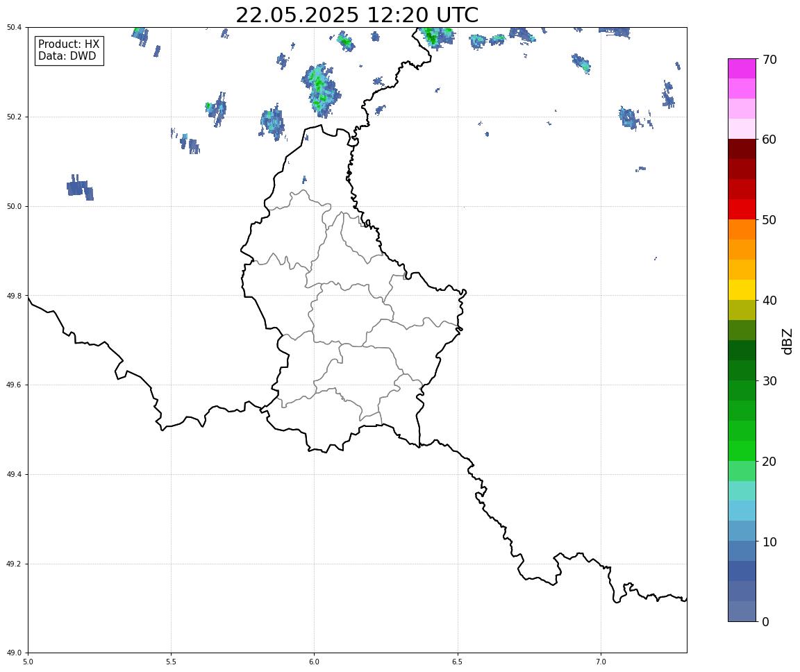
Task: Click colorbar tick label 50
Action: (x=769, y=220)
